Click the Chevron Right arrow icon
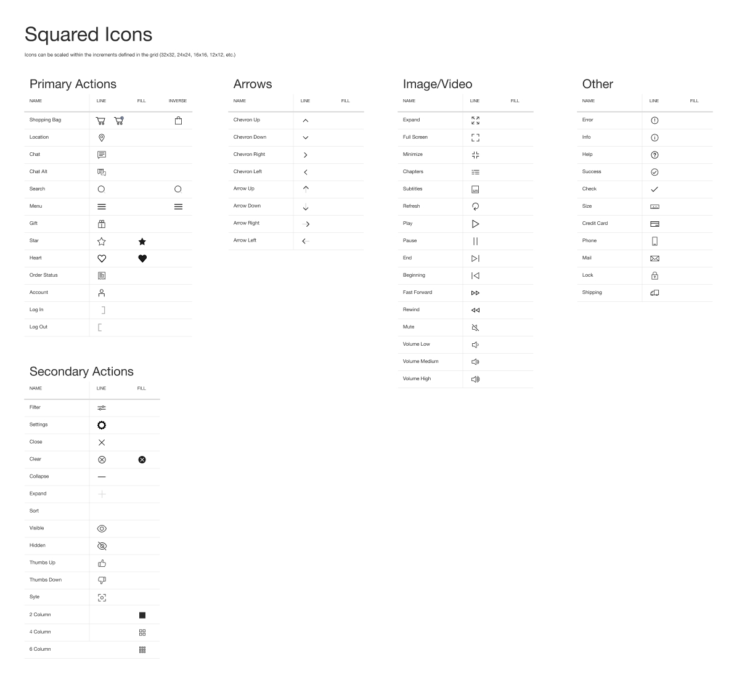 point(306,155)
